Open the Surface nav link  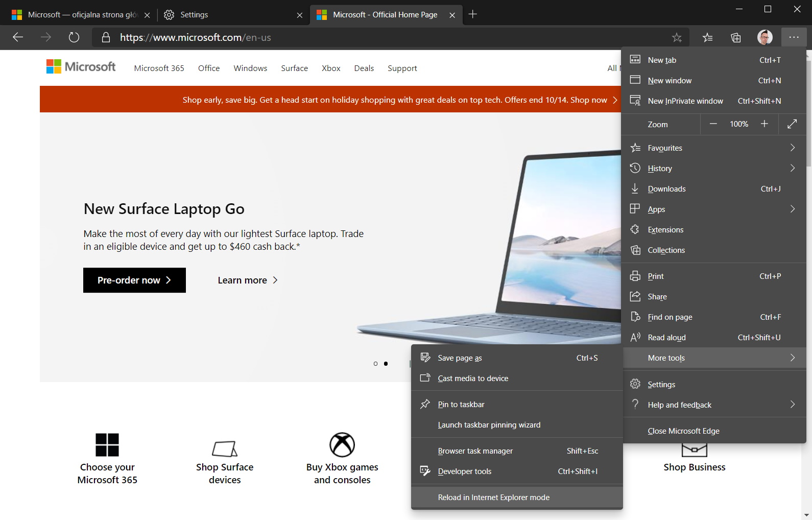295,68
